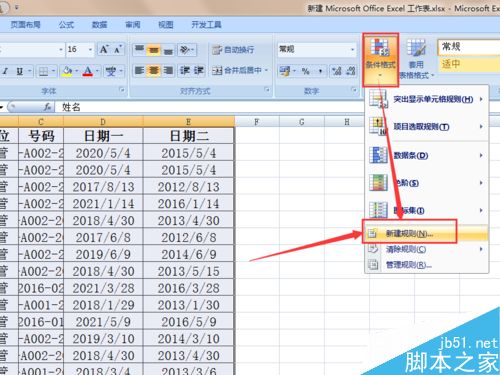Select column E header
The width and height of the screenshot is (500, 375).
coord(189,121)
